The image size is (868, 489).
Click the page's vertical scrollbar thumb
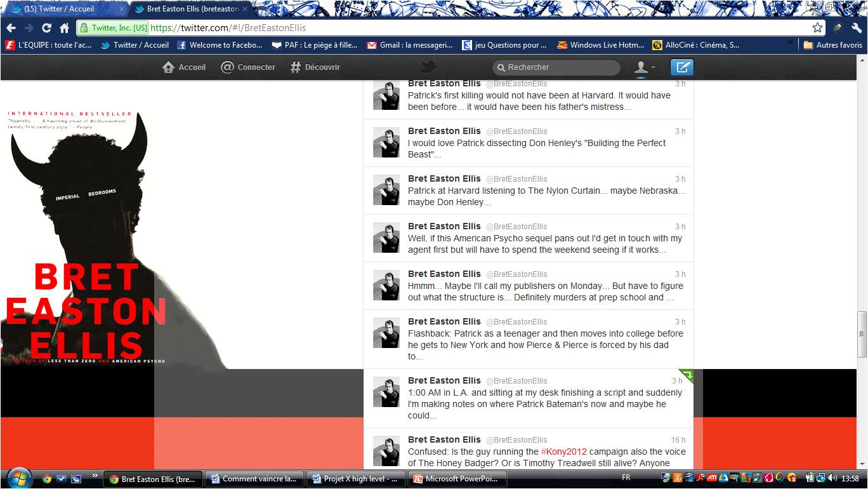tap(862, 335)
